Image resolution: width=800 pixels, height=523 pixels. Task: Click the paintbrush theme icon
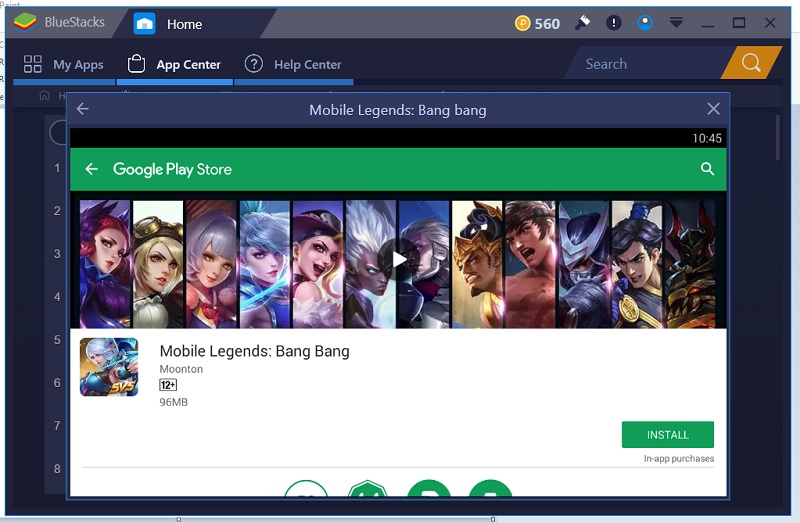(x=583, y=23)
